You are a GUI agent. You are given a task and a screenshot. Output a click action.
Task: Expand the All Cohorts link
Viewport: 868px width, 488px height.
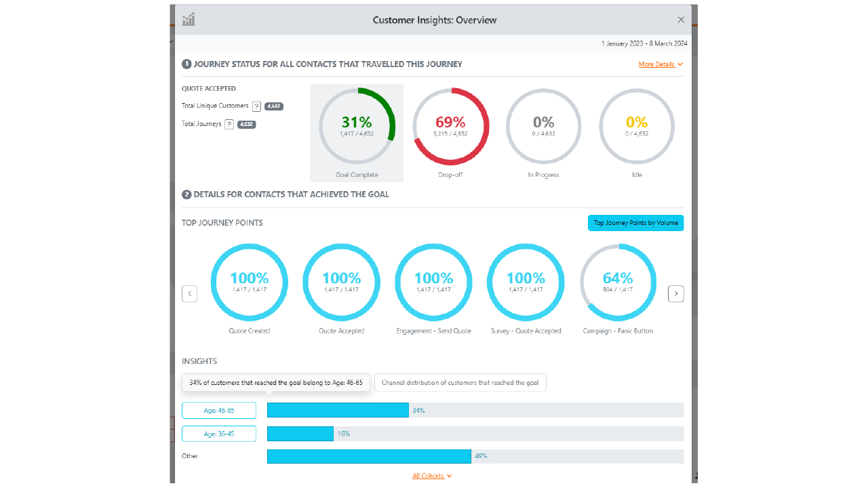point(432,476)
